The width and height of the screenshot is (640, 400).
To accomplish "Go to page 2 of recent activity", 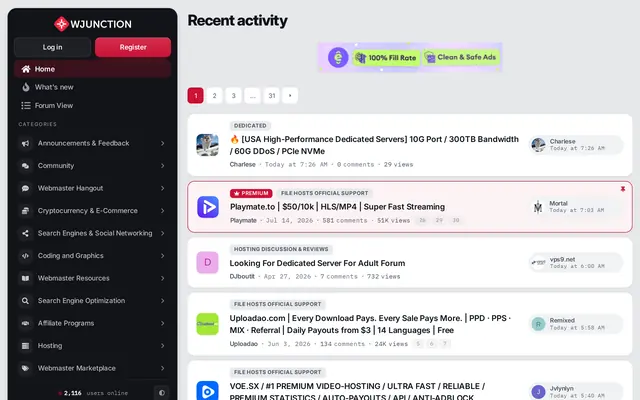I will coord(214,96).
